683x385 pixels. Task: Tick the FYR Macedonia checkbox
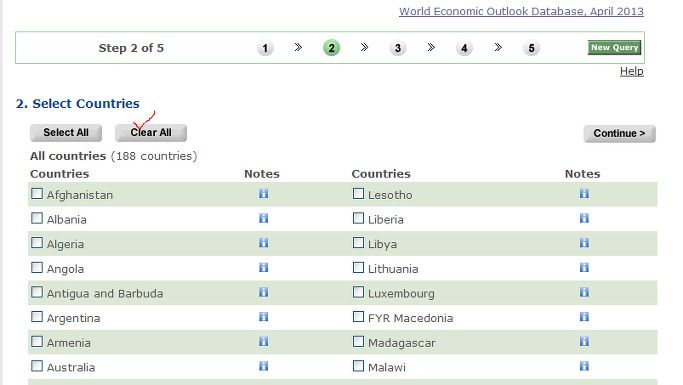[358, 317]
